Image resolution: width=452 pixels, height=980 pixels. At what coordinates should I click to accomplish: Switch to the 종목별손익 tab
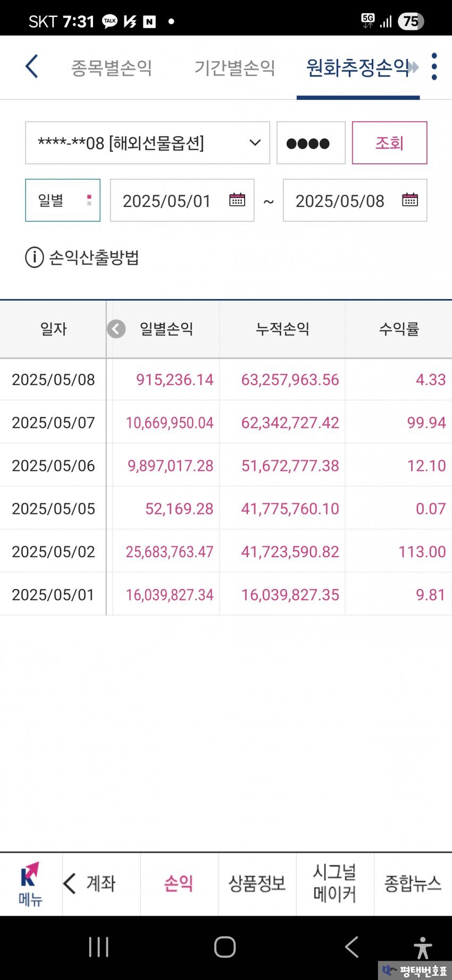click(x=112, y=68)
